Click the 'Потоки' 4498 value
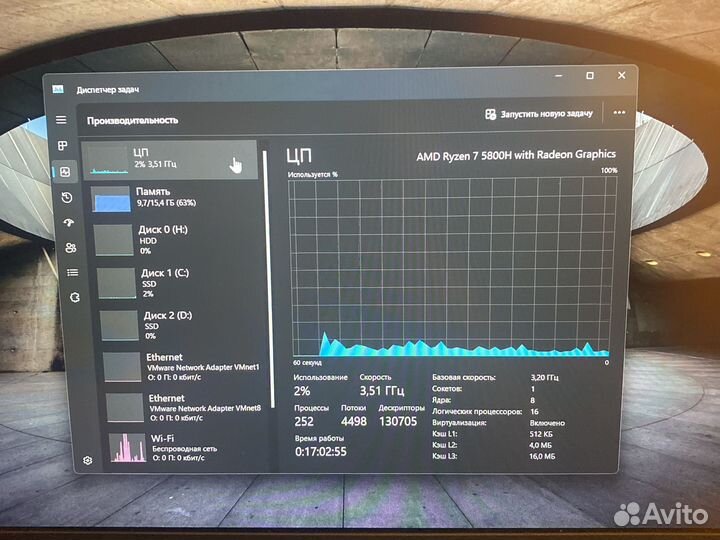Viewport: 720px width, 540px height. point(354,421)
